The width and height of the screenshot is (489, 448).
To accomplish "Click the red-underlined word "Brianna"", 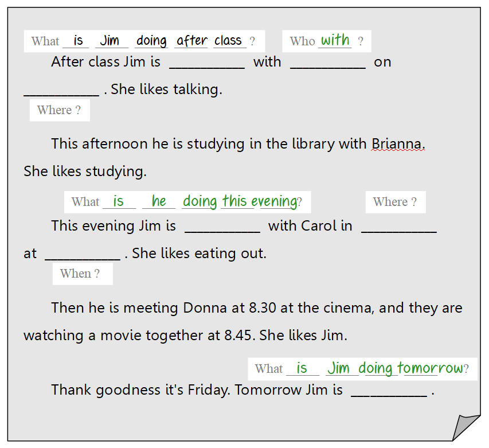I will click(397, 144).
